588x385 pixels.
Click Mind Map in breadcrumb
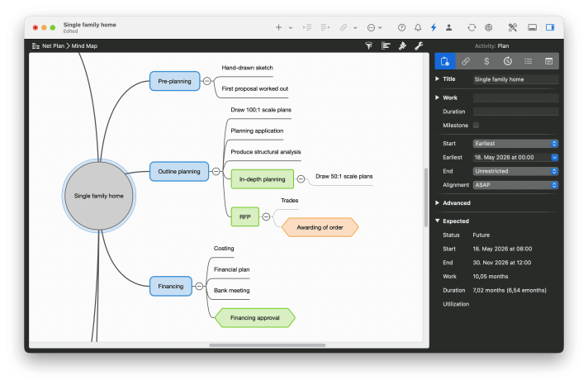pos(84,45)
